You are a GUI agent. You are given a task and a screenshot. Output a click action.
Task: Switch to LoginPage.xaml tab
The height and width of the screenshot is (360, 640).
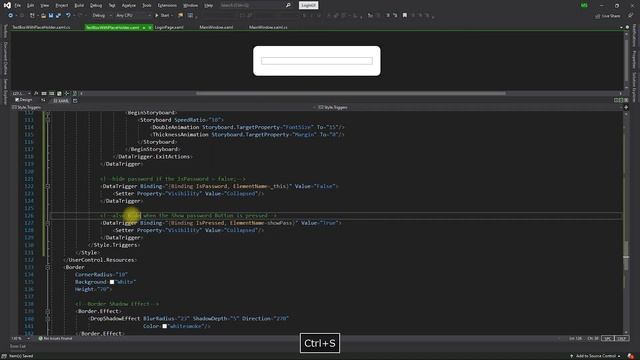169,27
